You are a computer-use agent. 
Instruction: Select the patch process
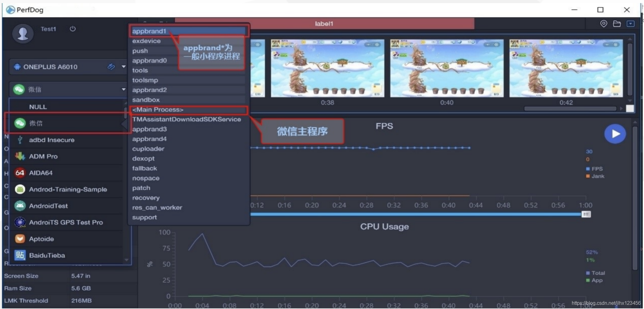[x=188, y=188]
